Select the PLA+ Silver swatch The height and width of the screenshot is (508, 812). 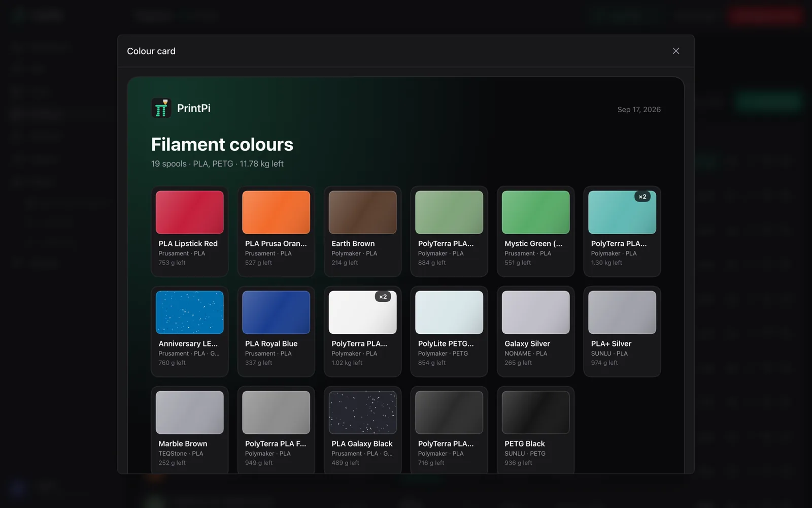pyautogui.click(x=622, y=312)
